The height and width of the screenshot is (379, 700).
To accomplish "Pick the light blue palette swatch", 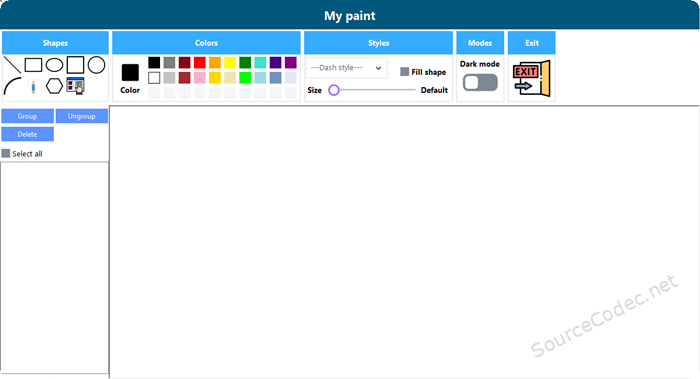I will coord(260,78).
